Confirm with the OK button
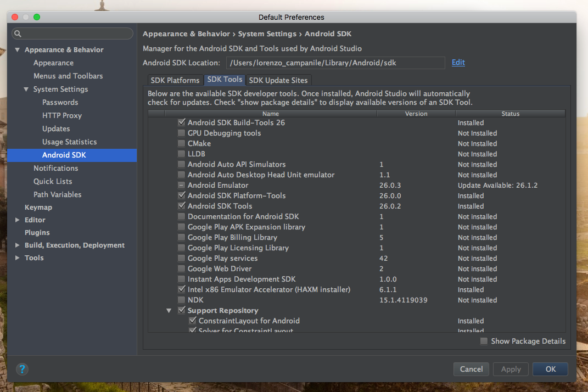The height and width of the screenshot is (392, 588). [550, 369]
